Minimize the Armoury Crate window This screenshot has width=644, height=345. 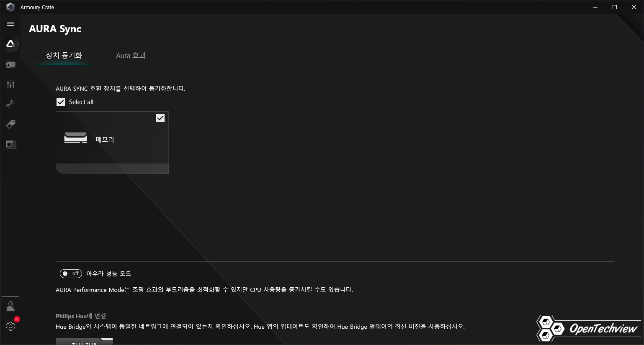click(595, 7)
